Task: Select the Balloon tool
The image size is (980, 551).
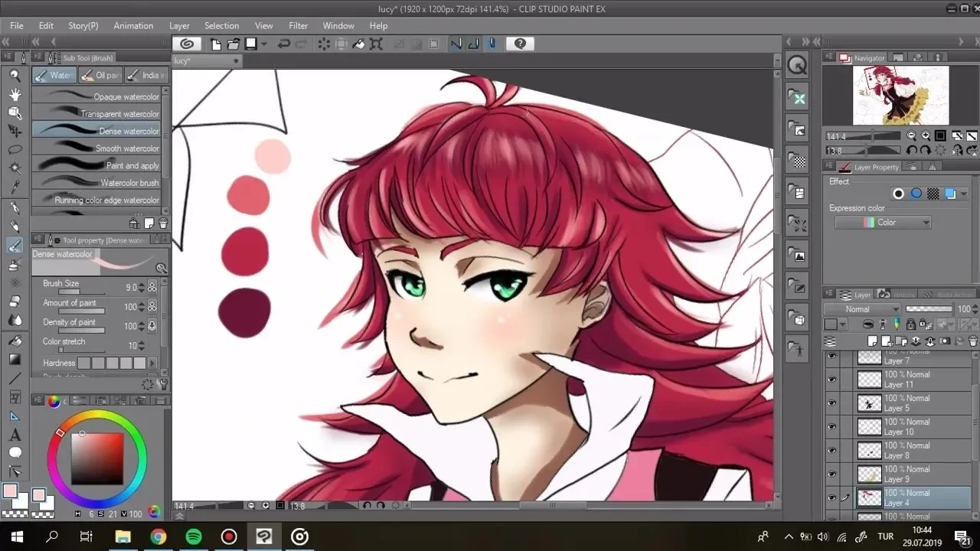Action: tap(15, 453)
